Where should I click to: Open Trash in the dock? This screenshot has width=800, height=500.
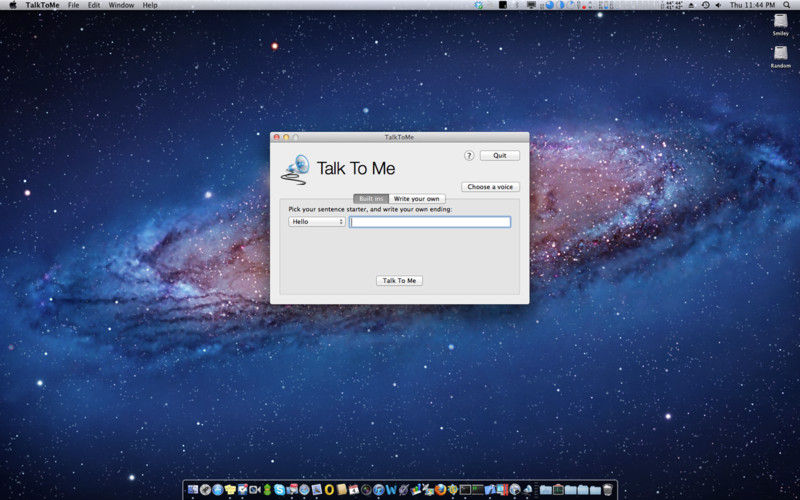pyautogui.click(x=607, y=490)
